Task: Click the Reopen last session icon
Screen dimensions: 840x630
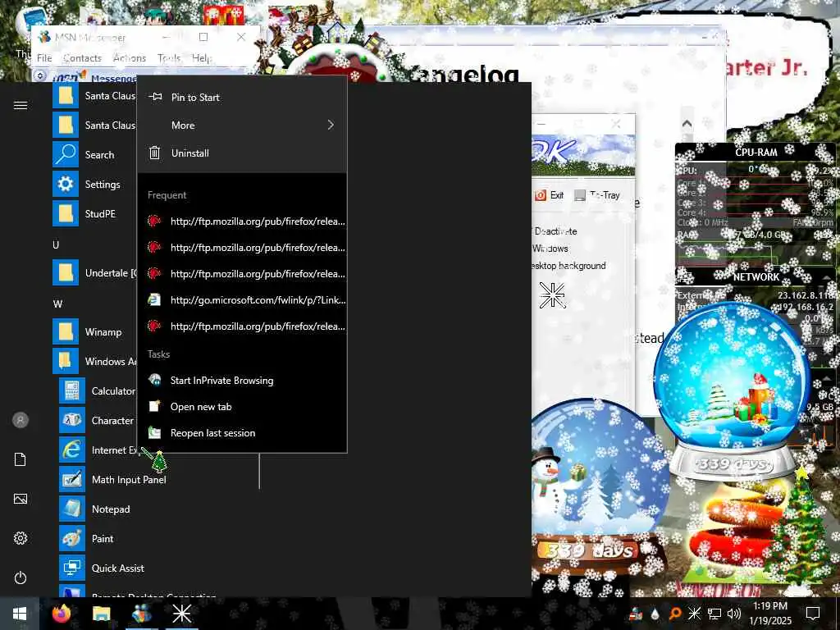Action: (x=155, y=432)
